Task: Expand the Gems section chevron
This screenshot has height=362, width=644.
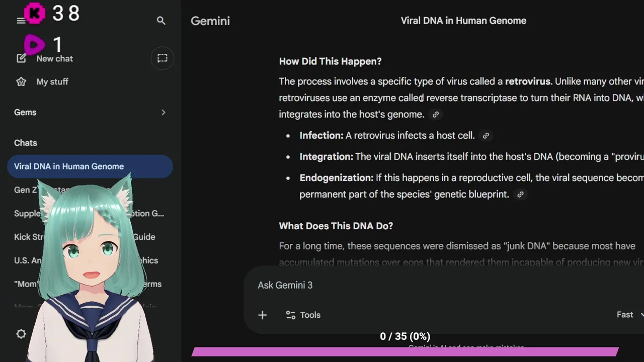Action: pyautogui.click(x=163, y=113)
